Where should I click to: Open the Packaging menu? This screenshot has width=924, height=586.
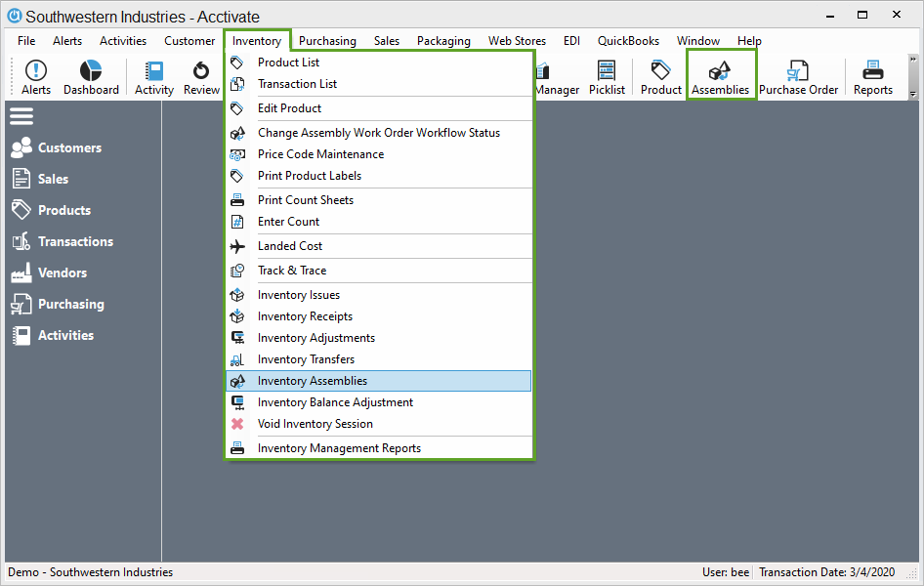click(443, 41)
